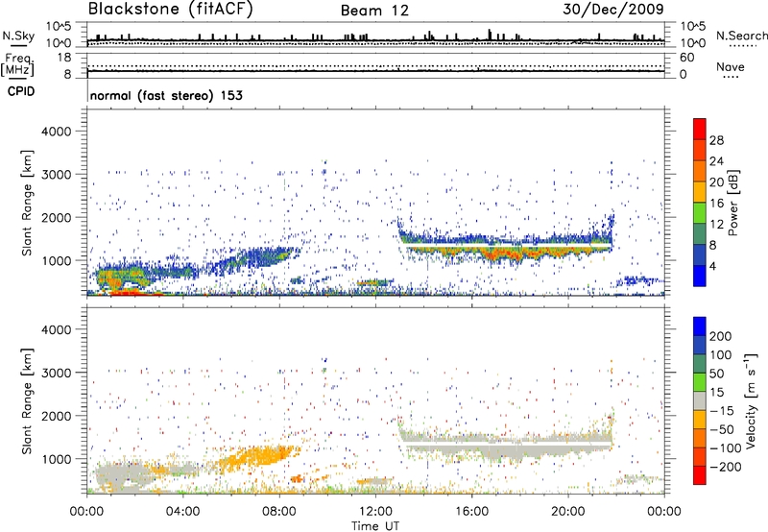Image resolution: width=768 pixels, height=532 pixels.
Task: Pick the yellow-orange 16–20 dB power colorbar segment
Action: pos(700,192)
